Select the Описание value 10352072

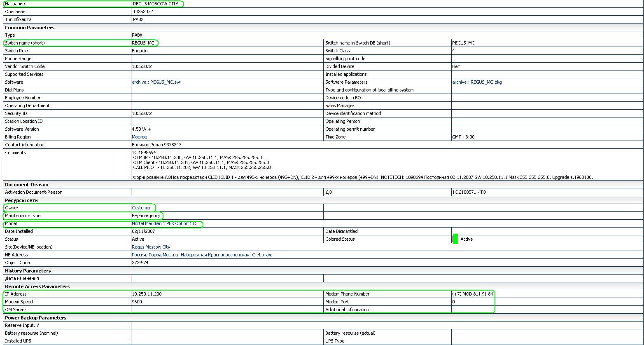[x=143, y=12]
